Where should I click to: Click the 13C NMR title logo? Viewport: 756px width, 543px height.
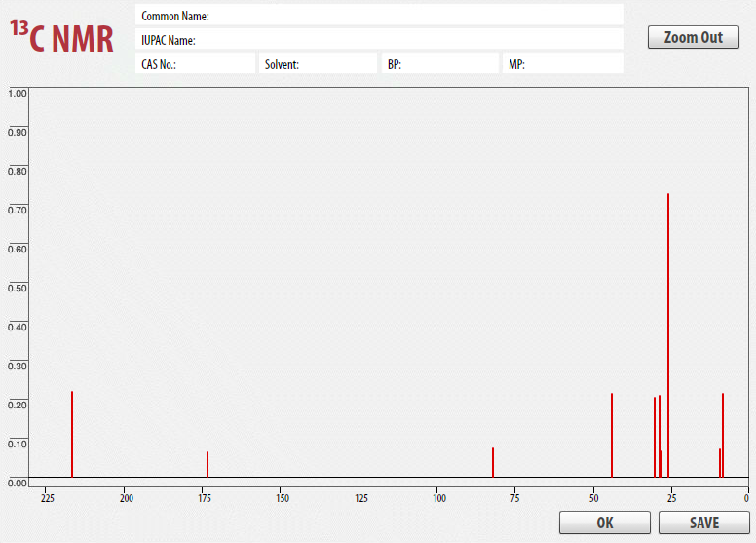tap(61, 36)
